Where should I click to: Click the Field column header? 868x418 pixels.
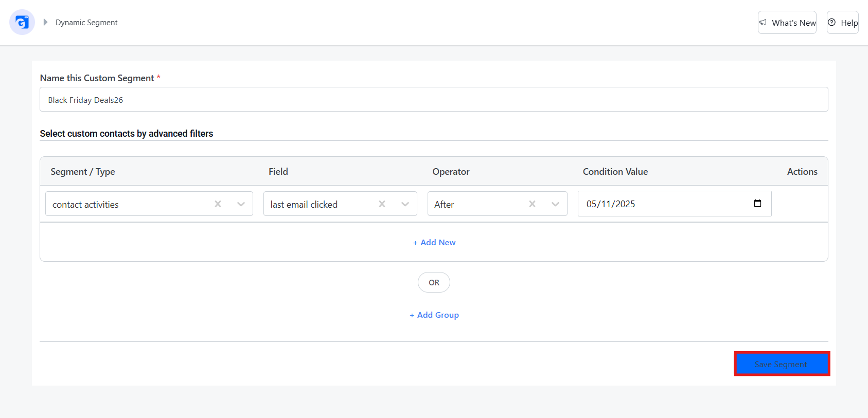tap(278, 172)
